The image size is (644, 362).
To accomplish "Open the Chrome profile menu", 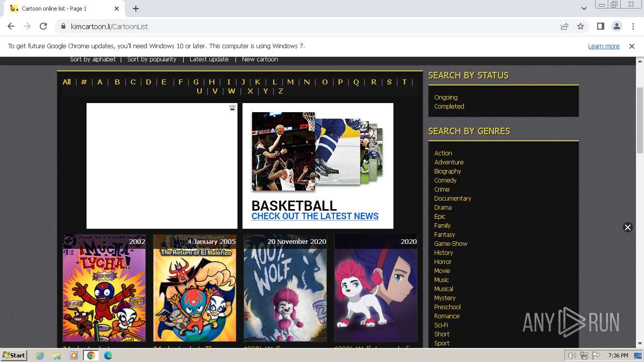I will coord(616,27).
